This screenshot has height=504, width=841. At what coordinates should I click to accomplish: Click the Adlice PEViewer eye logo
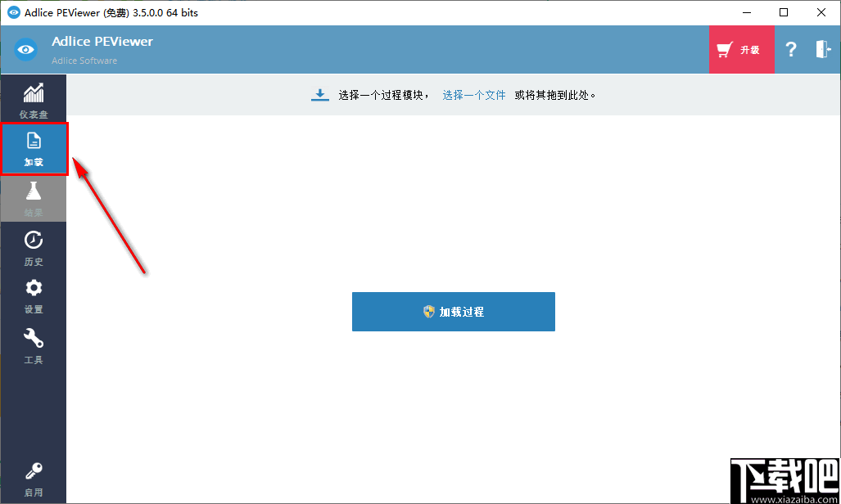[x=25, y=49]
